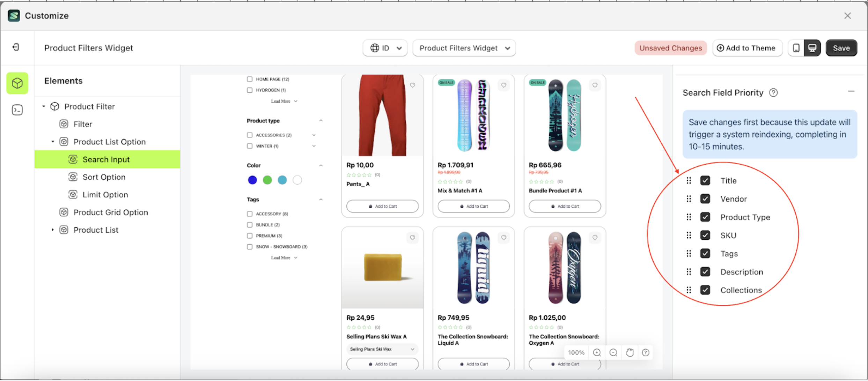Switch to mobile preview icon
Image resolution: width=868 pixels, height=381 pixels.
pos(796,48)
